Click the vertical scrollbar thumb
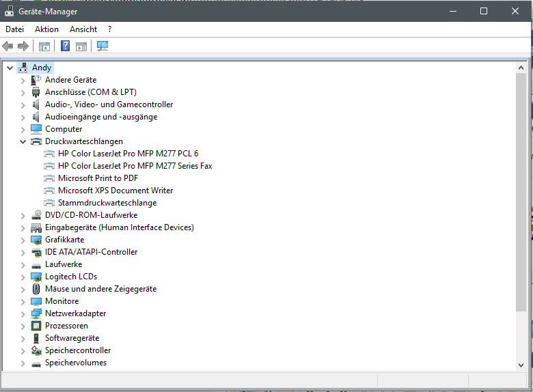 click(x=521, y=192)
